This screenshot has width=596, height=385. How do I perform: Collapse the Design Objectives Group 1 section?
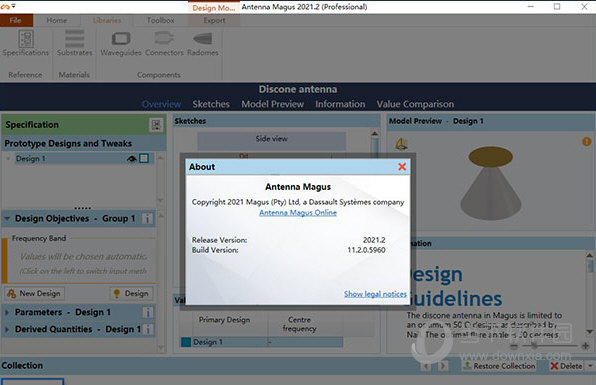point(7,219)
